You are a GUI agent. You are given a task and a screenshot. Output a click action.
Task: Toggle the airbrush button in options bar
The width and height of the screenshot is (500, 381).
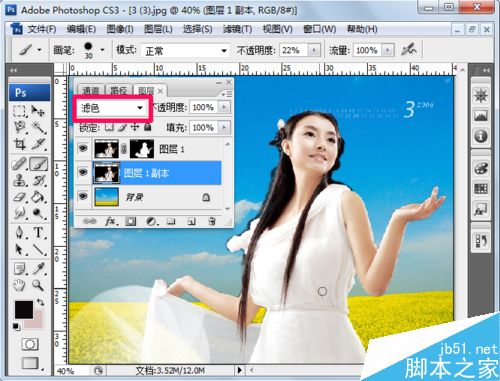(409, 50)
